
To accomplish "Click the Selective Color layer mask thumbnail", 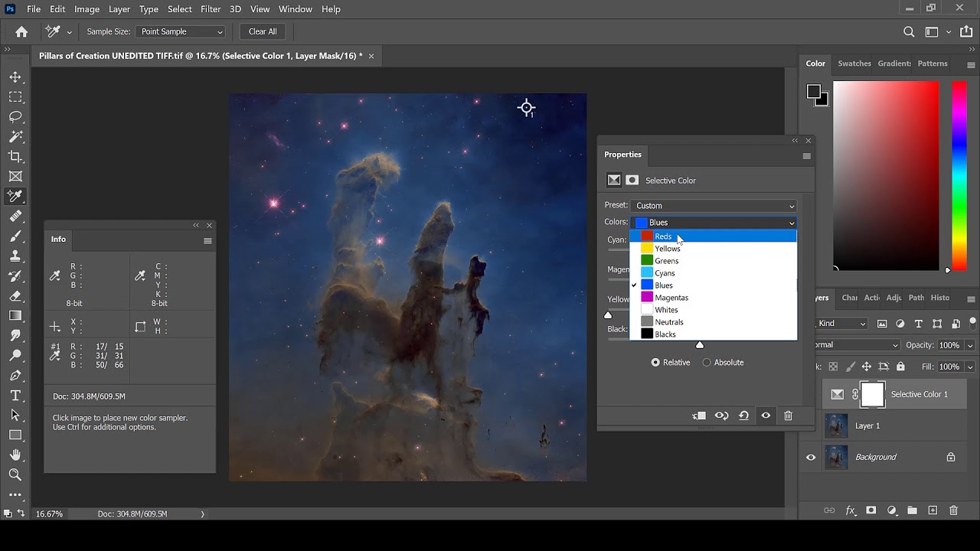I will point(872,394).
